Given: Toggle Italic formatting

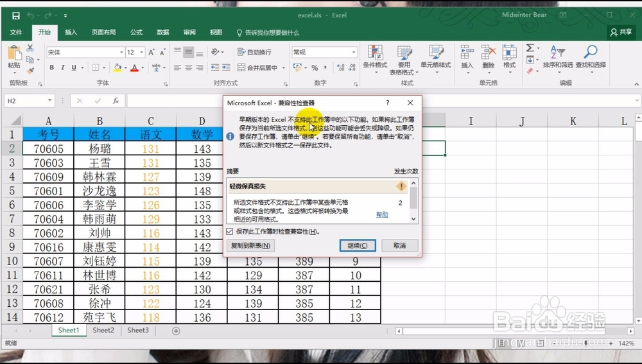Looking at the screenshot, I should (63, 67).
